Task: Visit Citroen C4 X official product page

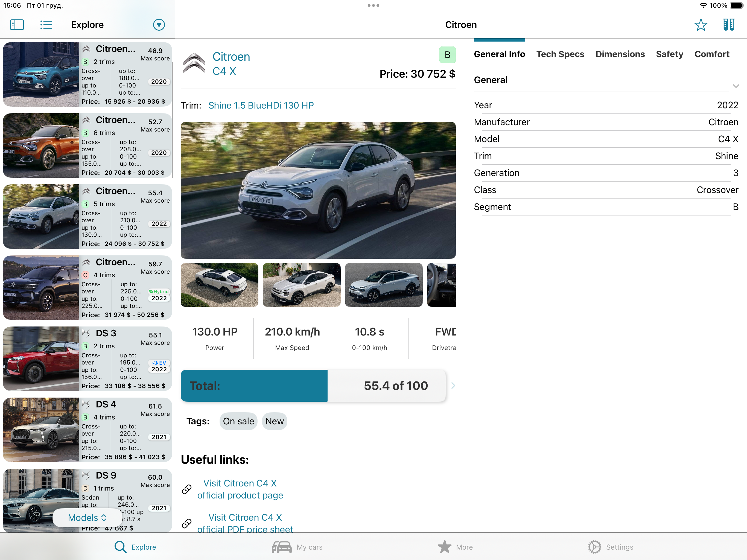Action: tap(240, 489)
